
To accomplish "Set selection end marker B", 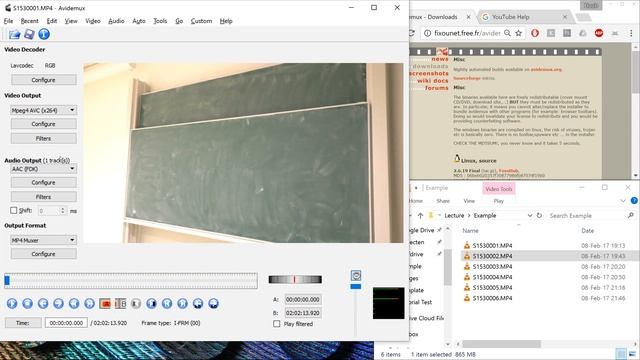I will [120, 303].
